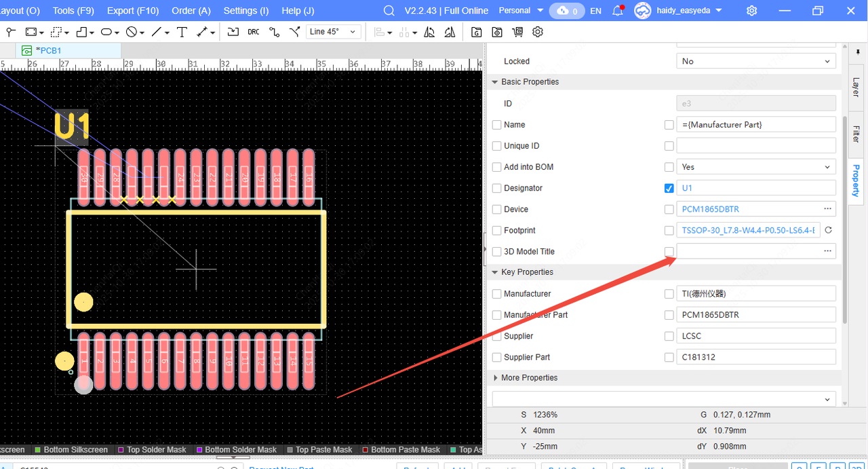Screen dimensions: 868x469
Task: Click the refresh icon beside Footprint field
Action: [828, 230]
